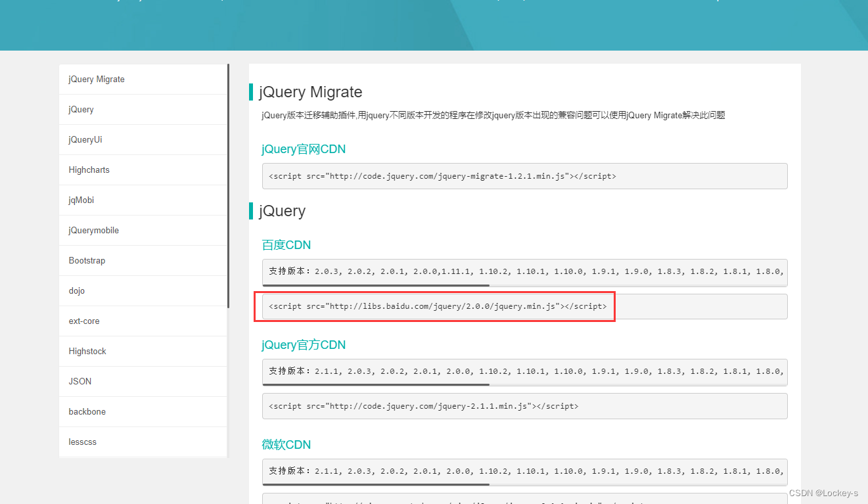The height and width of the screenshot is (504, 868).
Task: Select jqMobi in the sidebar
Action: click(143, 200)
